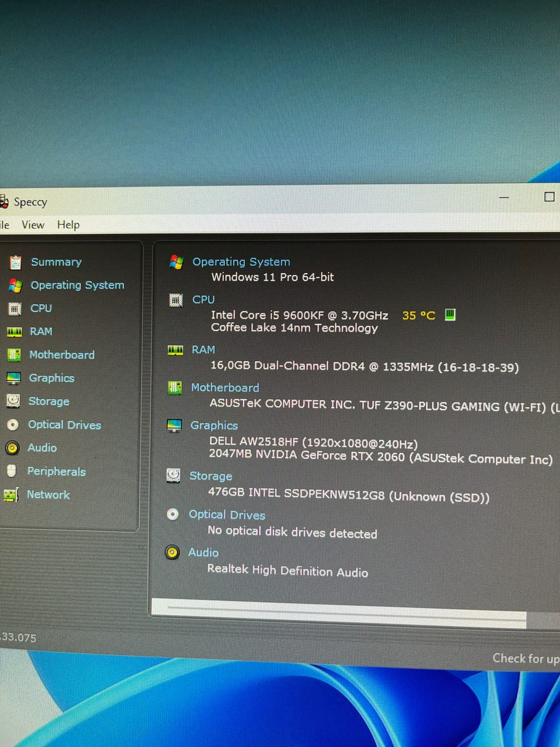The image size is (560, 747).
Task: Select Summary in the sidebar
Action: [56, 262]
